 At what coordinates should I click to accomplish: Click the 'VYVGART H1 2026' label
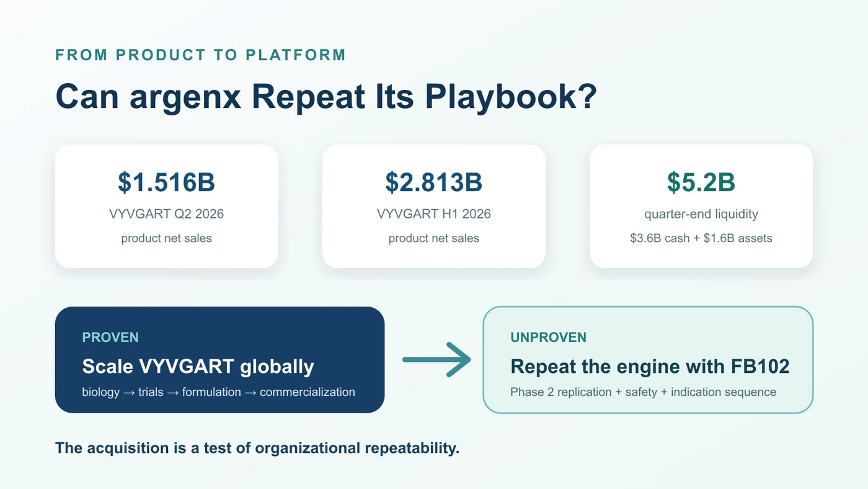point(434,214)
